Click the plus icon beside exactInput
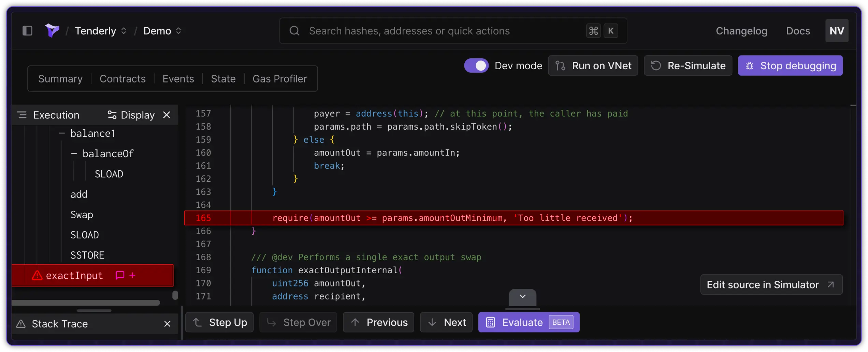This screenshot has height=352, width=868. (x=132, y=275)
